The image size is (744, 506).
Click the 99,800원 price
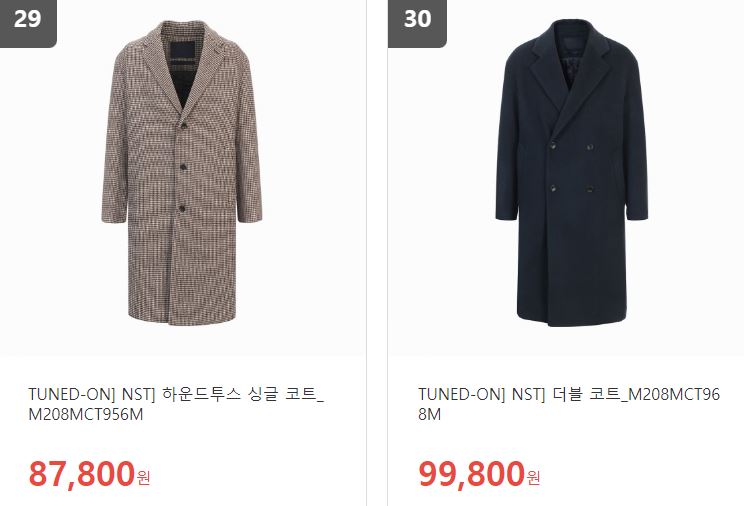pos(479,474)
